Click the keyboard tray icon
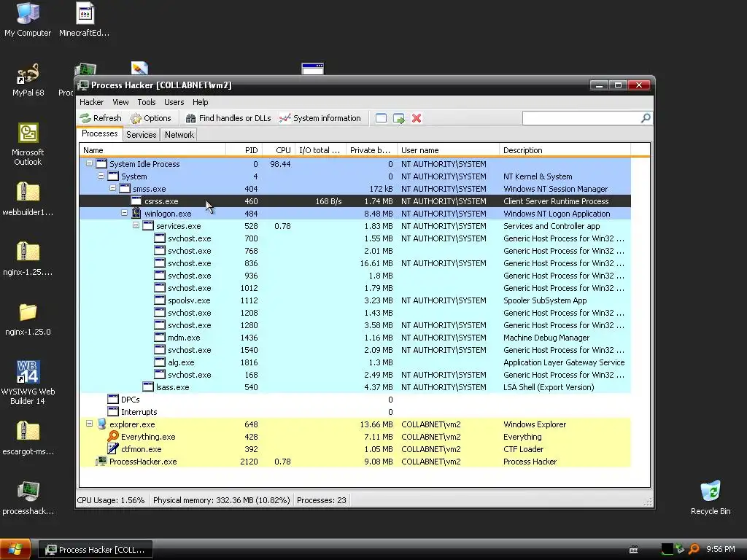 pyautogui.click(x=633, y=550)
